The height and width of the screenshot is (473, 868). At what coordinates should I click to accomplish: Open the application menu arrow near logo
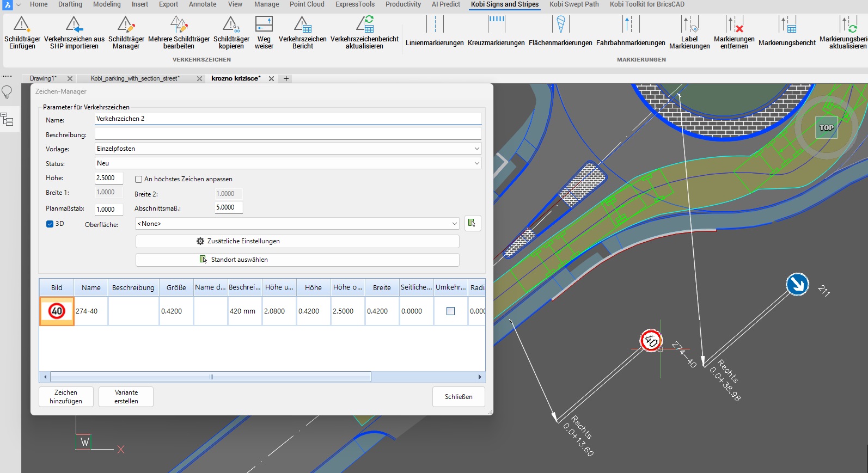19,4
